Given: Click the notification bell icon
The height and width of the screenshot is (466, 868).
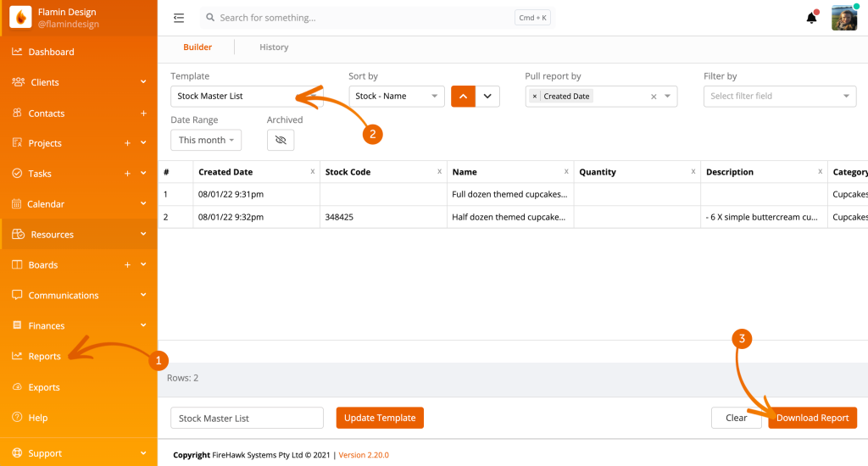Looking at the screenshot, I should (x=811, y=18).
